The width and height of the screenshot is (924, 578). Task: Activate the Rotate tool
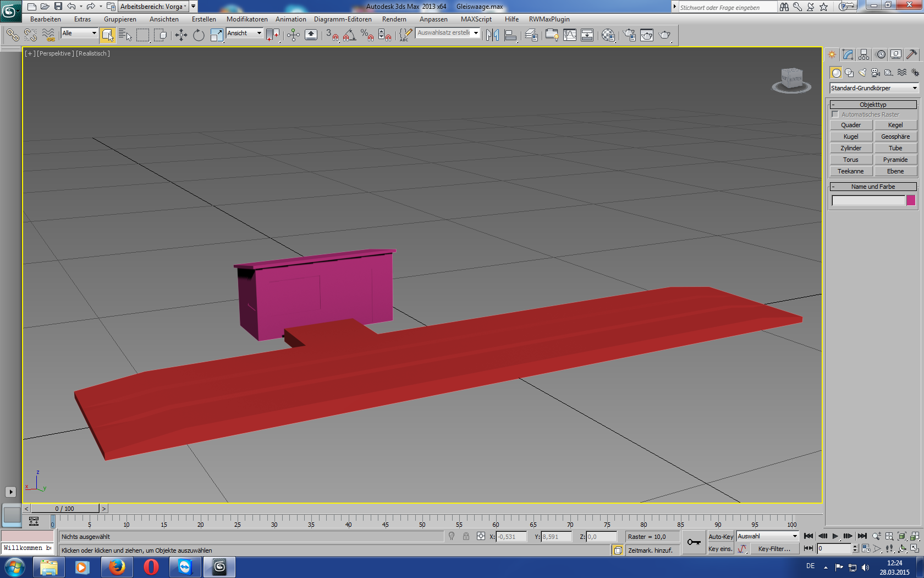pyautogui.click(x=199, y=35)
